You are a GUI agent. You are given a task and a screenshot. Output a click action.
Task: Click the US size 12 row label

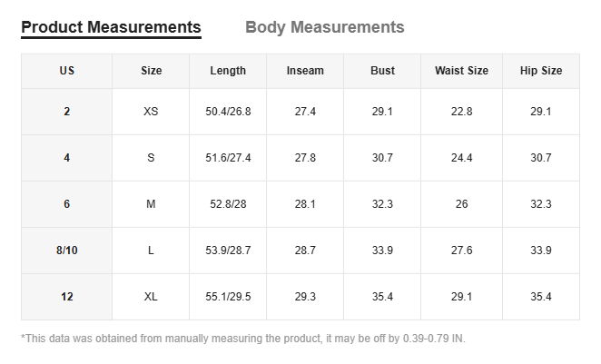[67, 297]
